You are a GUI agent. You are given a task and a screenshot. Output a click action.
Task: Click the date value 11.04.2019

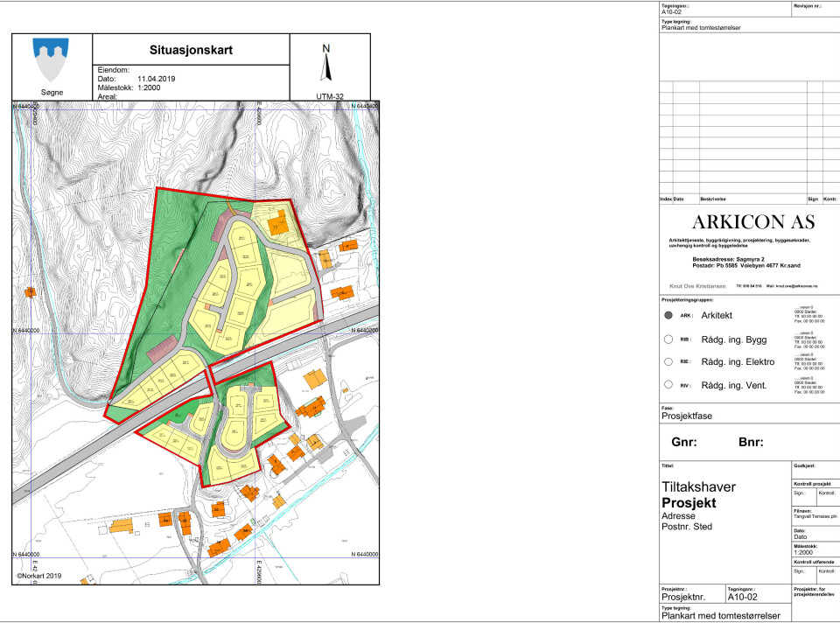[157, 79]
